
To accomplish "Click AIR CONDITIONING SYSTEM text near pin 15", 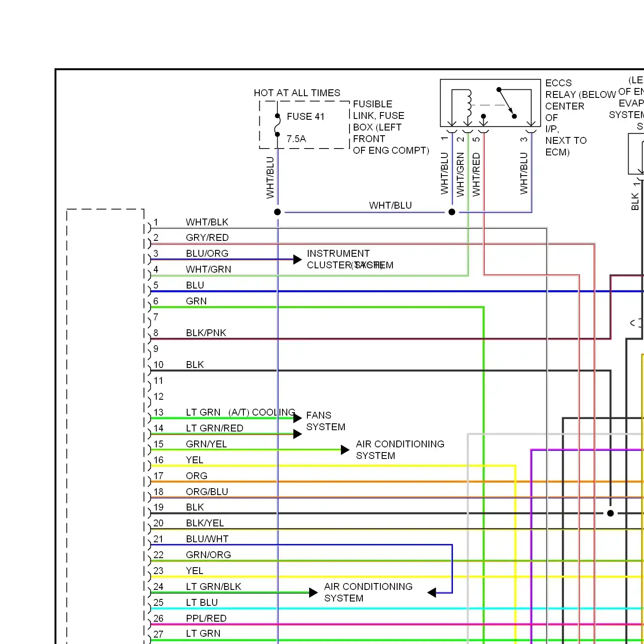I will coord(400,450).
